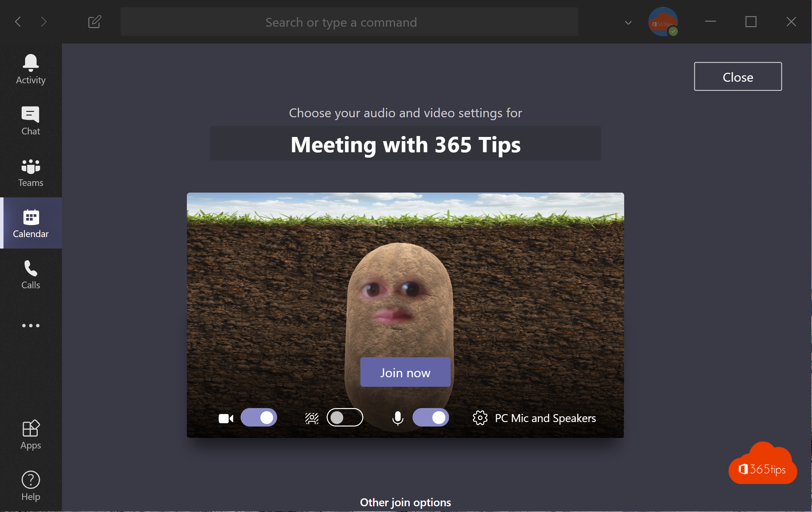Close the meeting setup screen
The image size is (812, 512).
pyautogui.click(x=738, y=76)
